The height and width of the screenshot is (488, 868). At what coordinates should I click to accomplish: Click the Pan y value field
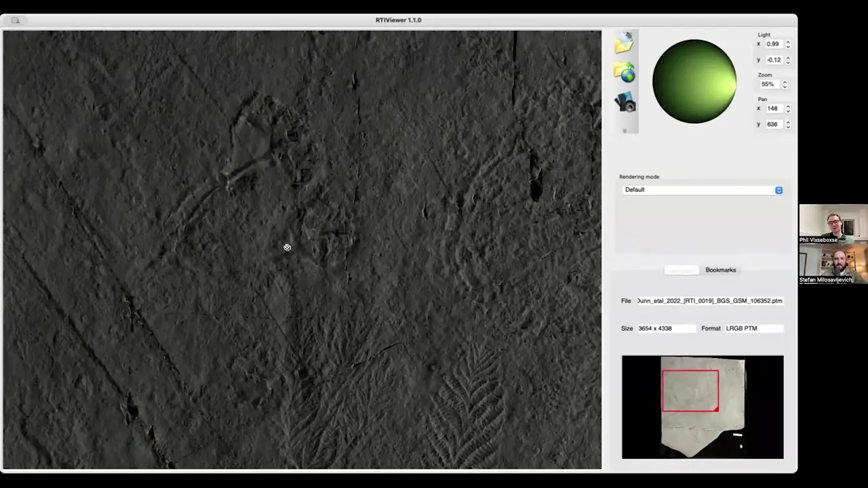774,124
